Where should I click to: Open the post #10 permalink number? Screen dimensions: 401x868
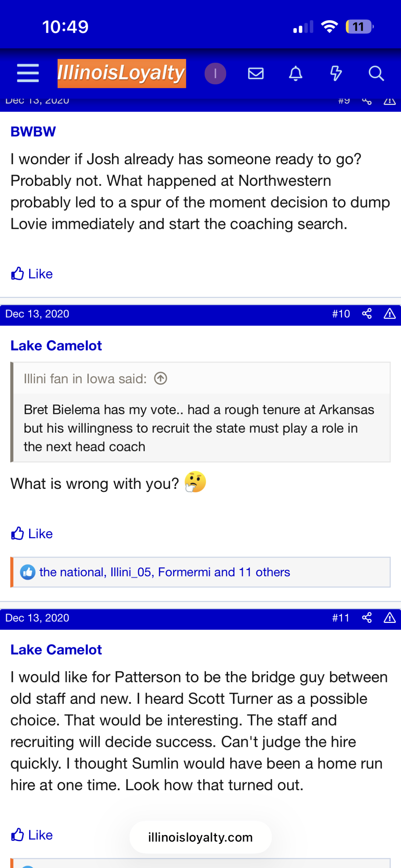[x=341, y=314]
